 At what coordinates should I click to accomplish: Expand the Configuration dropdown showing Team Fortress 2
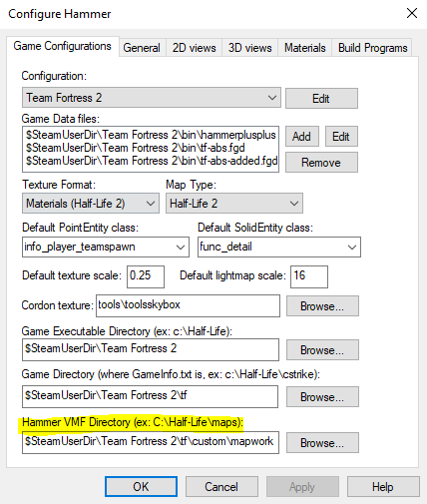pyautogui.click(x=152, y=98)
